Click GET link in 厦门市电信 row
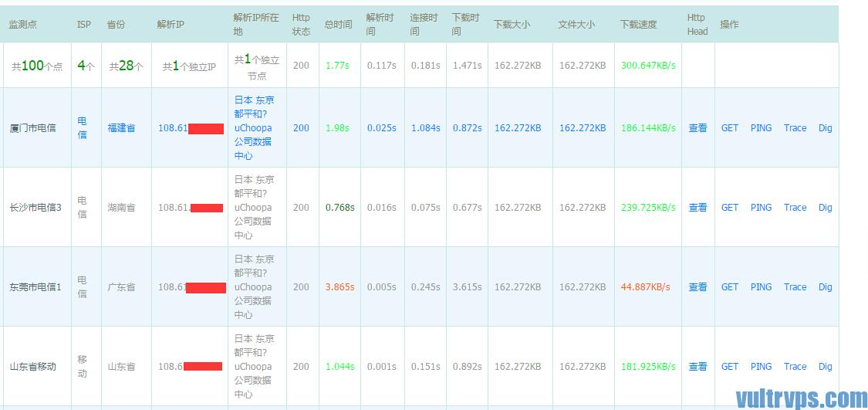This screenshot has width=868, height=410. 729,128
